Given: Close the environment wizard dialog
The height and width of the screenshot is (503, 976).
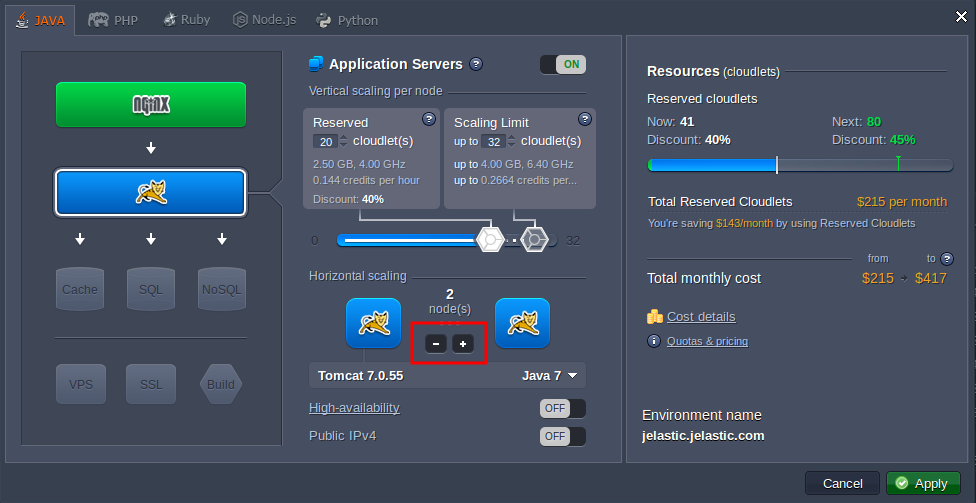Looking at the screenshot, I should coord(961,17).
